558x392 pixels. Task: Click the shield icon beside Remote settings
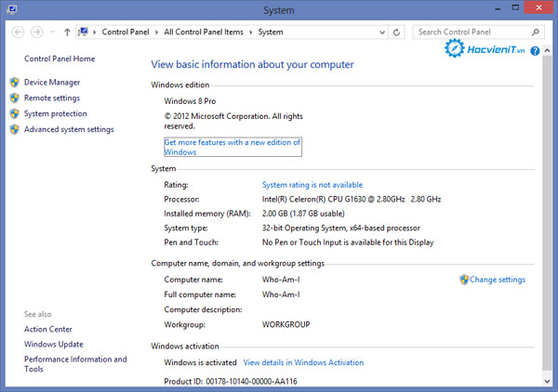tap(14, 98)
